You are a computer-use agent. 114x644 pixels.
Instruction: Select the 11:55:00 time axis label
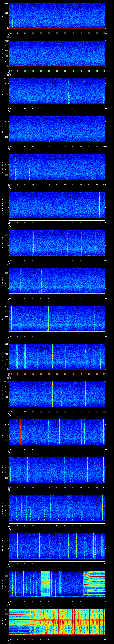9,336
